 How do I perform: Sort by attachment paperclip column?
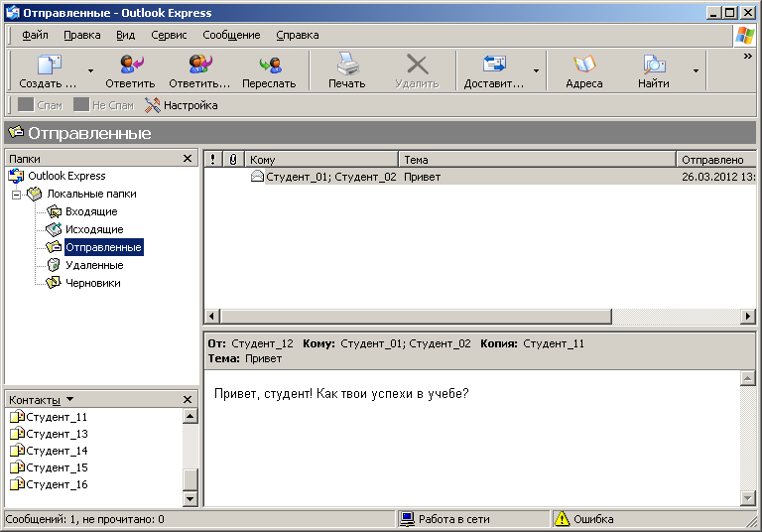click(233, 160)
